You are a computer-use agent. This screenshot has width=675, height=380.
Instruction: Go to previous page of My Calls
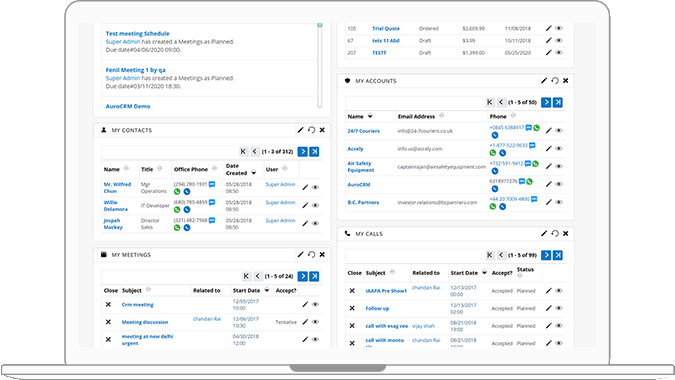pos(501,255)
